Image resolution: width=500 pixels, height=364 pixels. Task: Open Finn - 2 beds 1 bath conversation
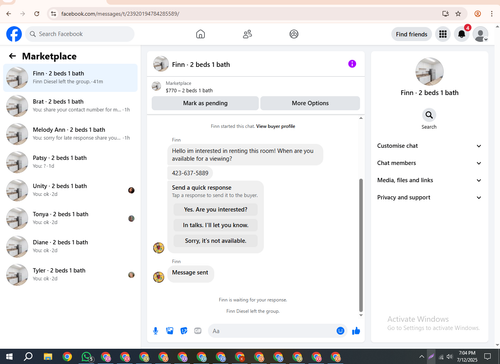(70, 78)
